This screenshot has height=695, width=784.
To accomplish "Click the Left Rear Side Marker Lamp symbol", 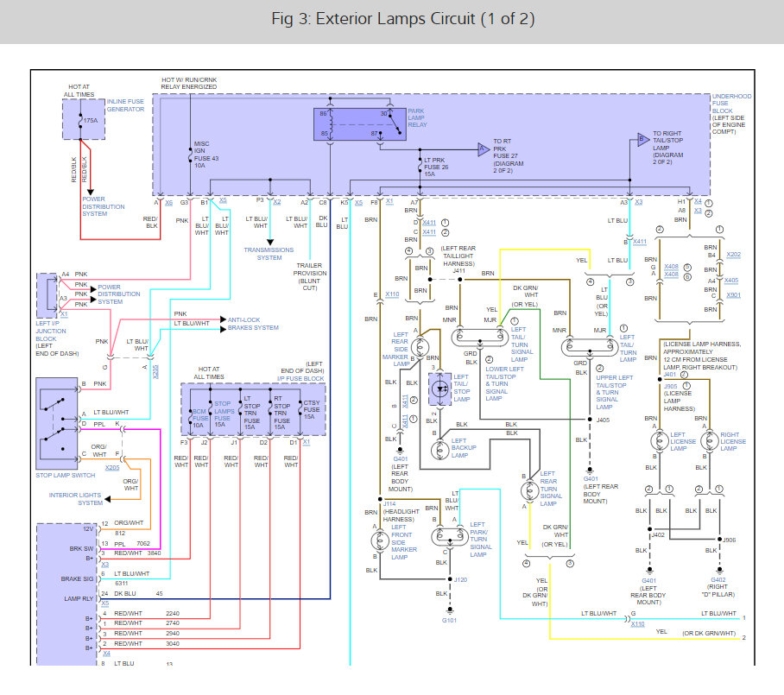I will pos(420,346).
